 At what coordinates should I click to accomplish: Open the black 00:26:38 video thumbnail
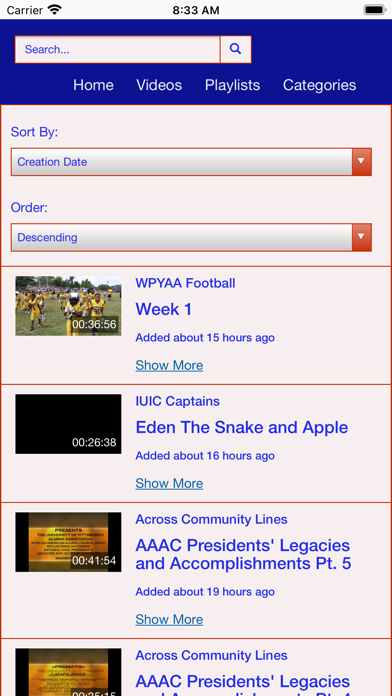click(x=68, y=424)
